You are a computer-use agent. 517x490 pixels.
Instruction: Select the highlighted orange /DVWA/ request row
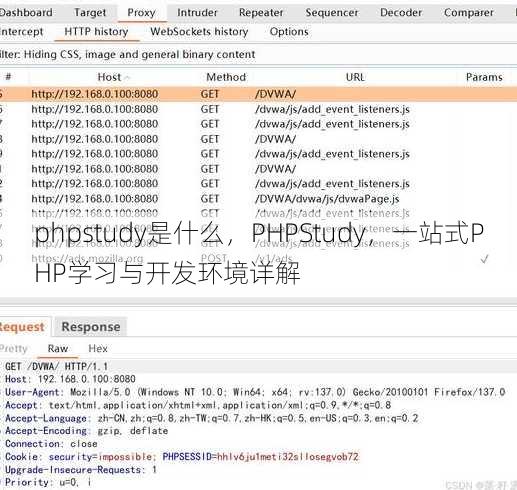[258, 94]
